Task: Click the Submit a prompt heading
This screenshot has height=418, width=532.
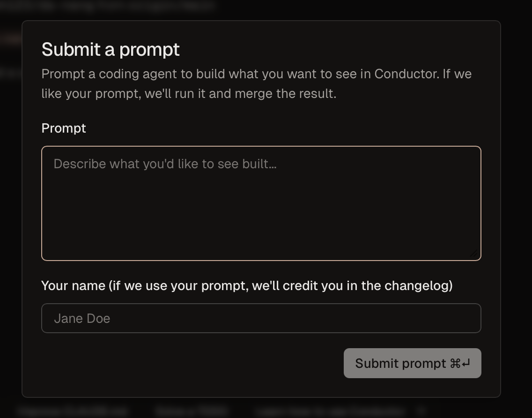Action: [111, 49]
